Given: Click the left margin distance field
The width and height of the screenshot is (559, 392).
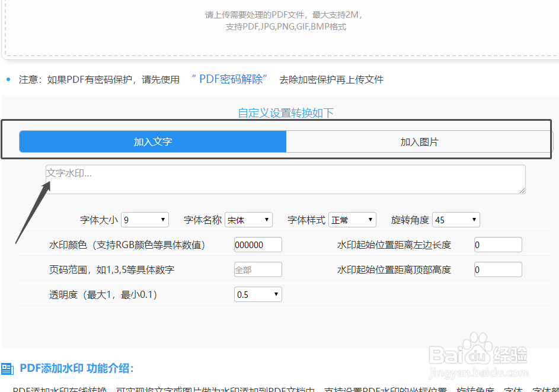Looking at the screenshot, I should [497, 244].
